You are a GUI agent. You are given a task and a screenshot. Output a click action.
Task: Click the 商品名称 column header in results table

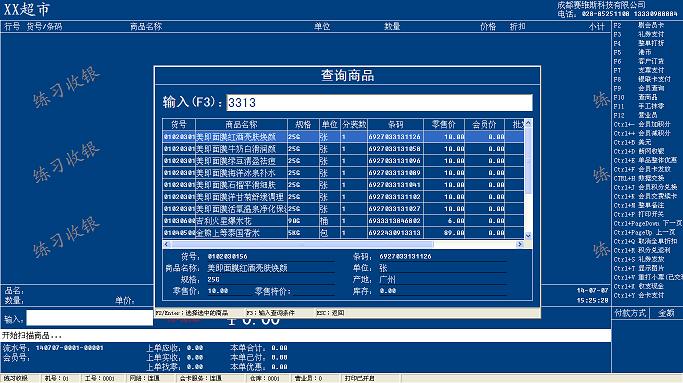tap(241, 125)
